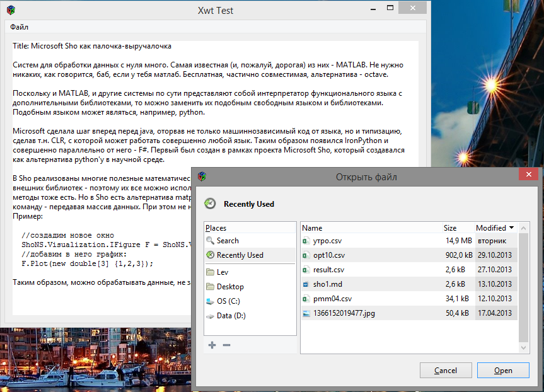Click the //создадим новое окно comment line
Viewport: 544px width, 392px height.
click(67, 235)
